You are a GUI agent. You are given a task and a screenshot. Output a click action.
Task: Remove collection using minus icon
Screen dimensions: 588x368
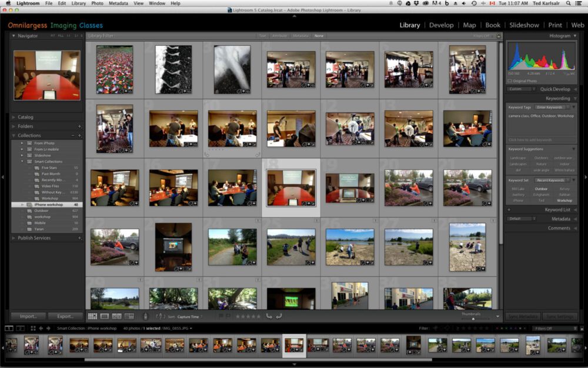tap(73, 135)
